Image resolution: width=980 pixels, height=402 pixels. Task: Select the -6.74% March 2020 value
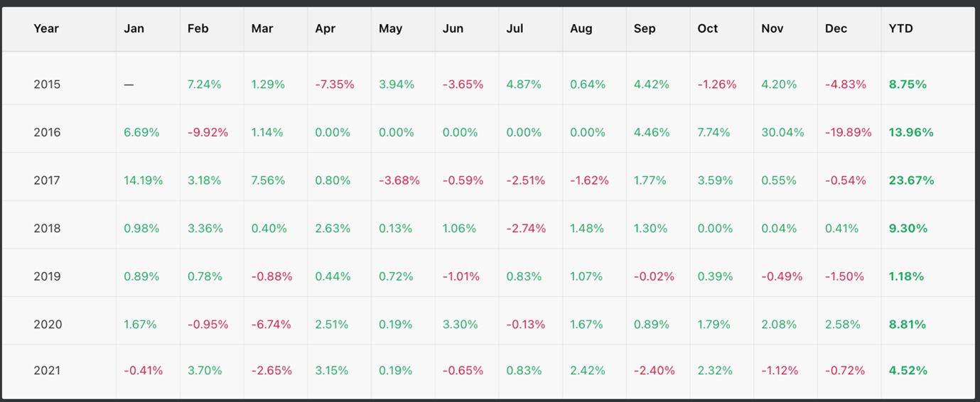coord(271,325)
